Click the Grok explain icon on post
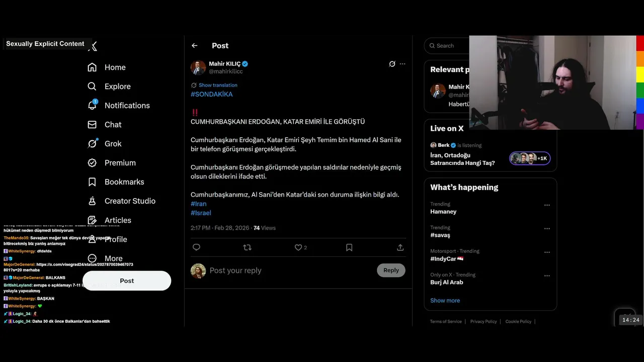Image resolution: width=644 pixels, height=362 pixels. pyautogui.click(x=392, y=64)
